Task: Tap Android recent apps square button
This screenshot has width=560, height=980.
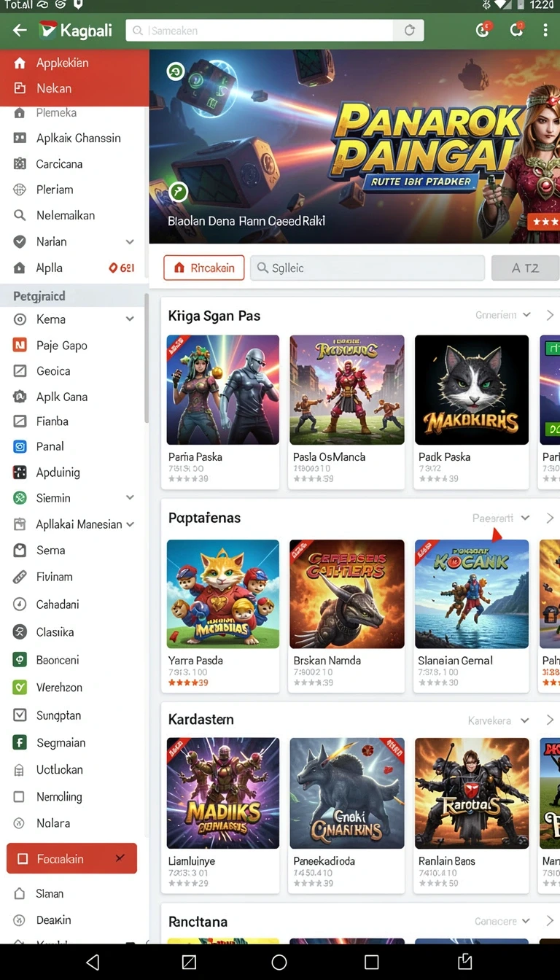Action: click(371, 962)
